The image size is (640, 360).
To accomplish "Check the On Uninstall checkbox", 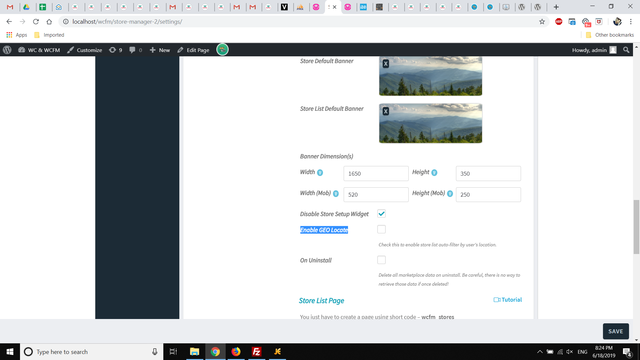I will click(381, 260).
